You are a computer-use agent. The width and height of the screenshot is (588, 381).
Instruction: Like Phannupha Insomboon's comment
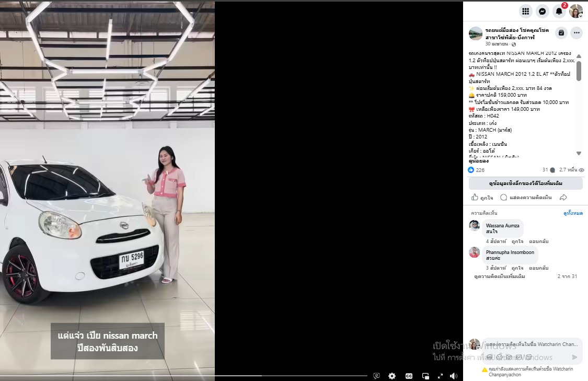(x=517, y=268)
